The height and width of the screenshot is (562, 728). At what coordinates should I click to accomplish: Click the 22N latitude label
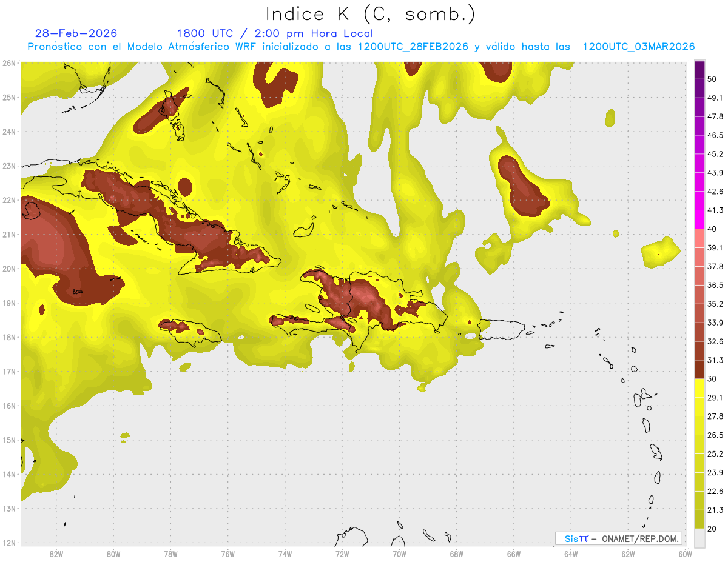click(8, 200)
